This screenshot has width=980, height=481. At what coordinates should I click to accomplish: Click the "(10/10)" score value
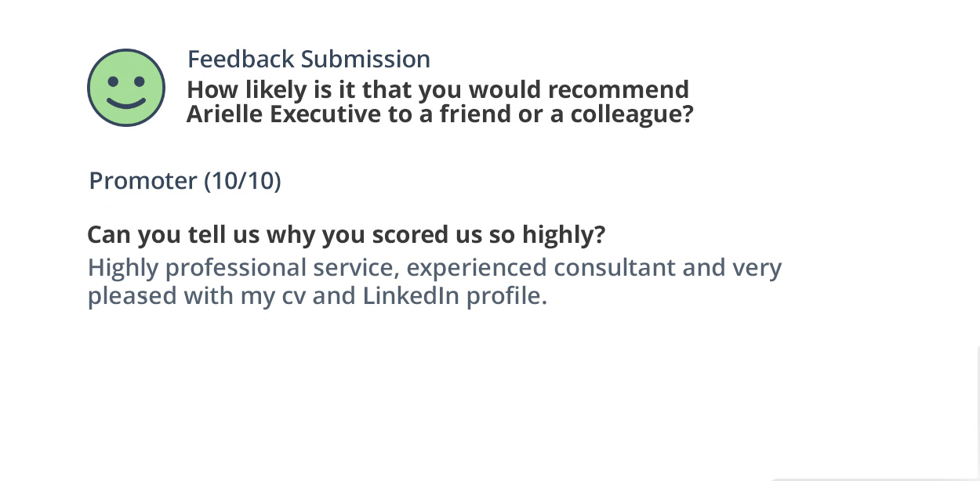click(242, 181)
